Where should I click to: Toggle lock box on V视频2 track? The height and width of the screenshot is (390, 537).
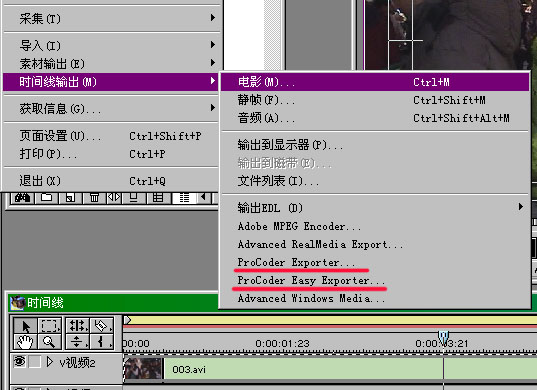[x=35, y=362]
